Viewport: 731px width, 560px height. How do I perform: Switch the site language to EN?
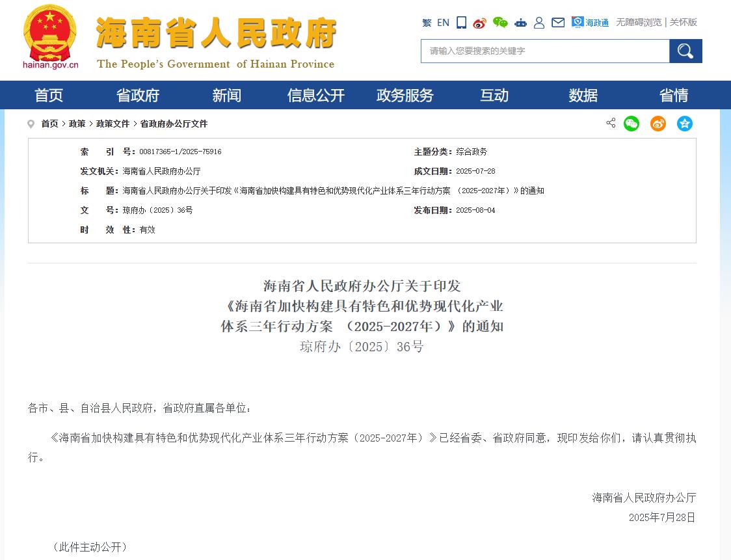(x=443, y=23)
